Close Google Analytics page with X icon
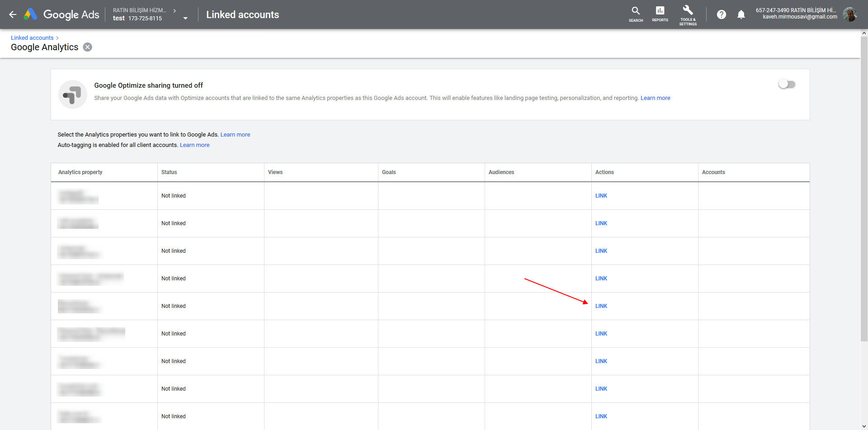The height and width of the screenshot is (430, 868). click(x=88, y=47)
